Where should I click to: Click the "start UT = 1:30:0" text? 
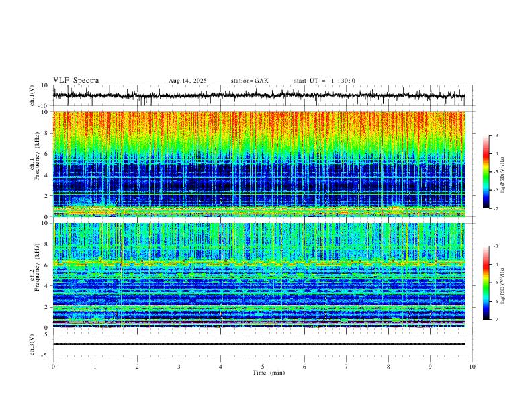pyautogui.click(x=324, y=81)
